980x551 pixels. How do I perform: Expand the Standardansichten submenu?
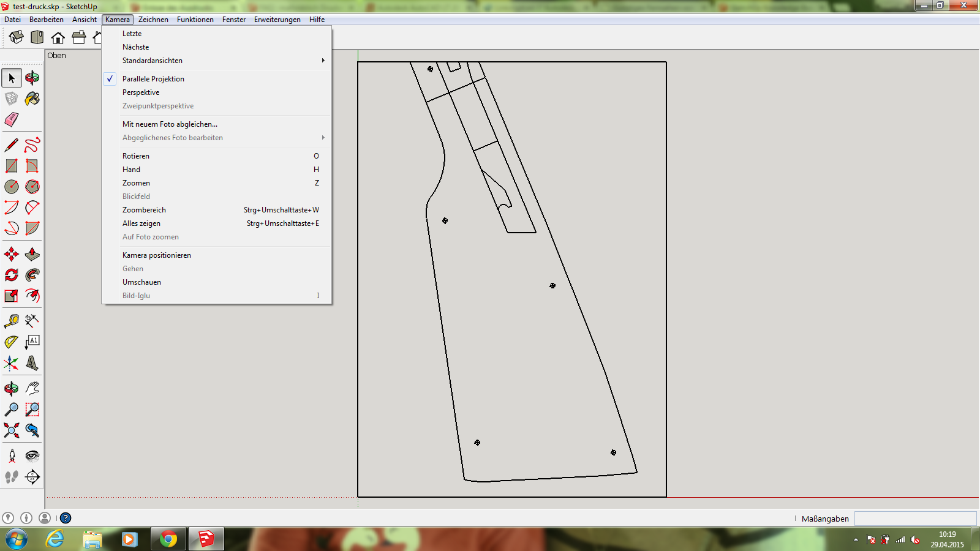click(153, 61)
